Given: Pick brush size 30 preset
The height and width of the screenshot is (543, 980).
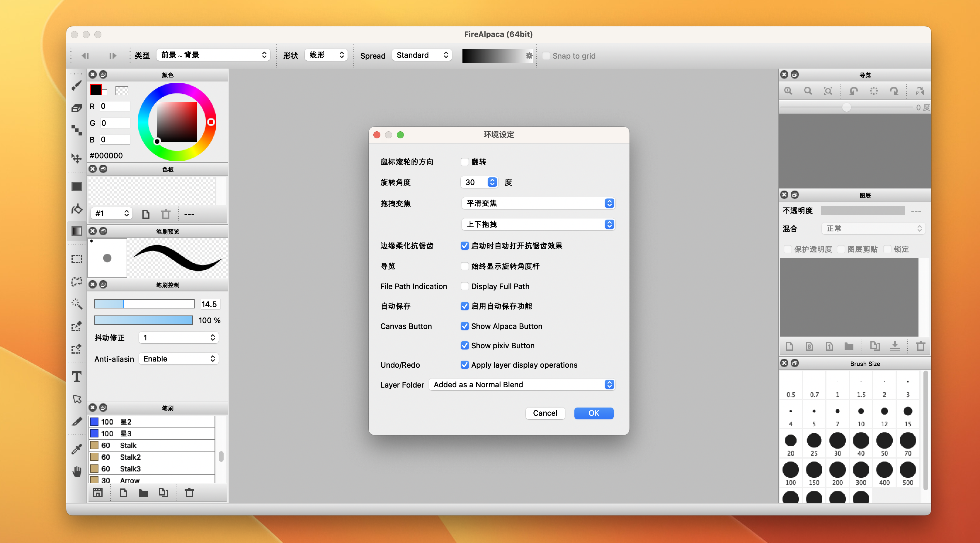Looking at the screenshot, I should pyautogui.click(x=837, y=441).
